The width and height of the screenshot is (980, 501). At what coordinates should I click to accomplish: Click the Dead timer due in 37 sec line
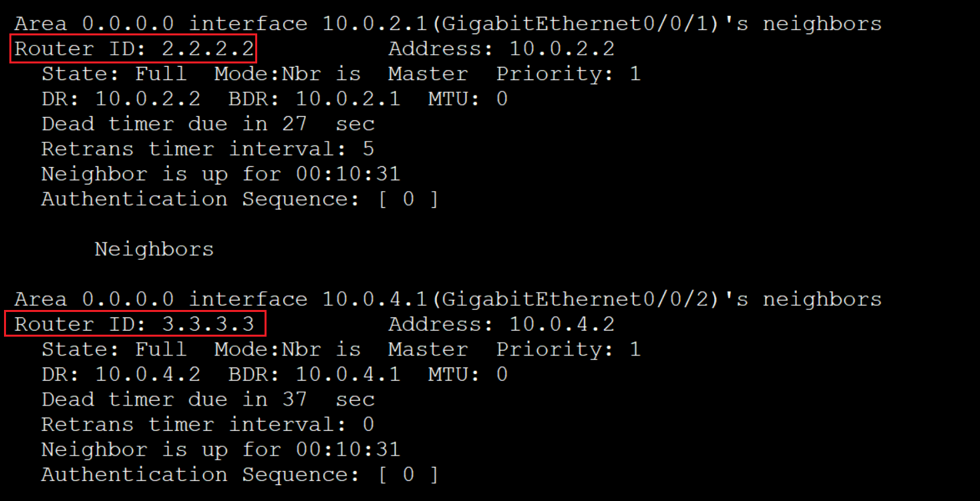pos(207,399)
